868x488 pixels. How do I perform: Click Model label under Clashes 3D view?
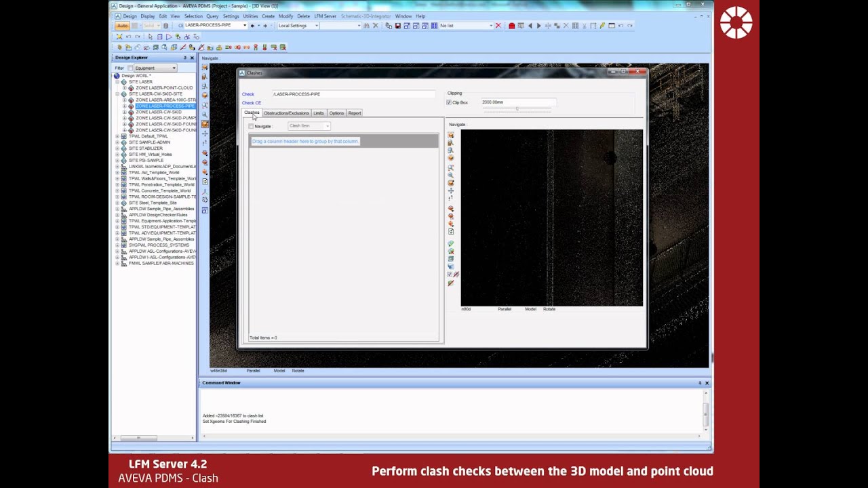530,309
